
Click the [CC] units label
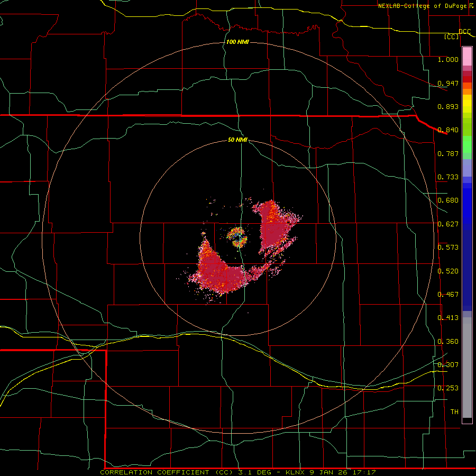(x=452, y=36)
